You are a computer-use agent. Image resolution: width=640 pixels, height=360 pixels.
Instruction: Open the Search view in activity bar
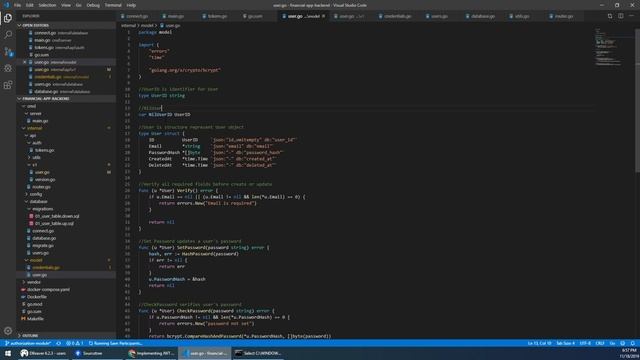pyautogui.click(x=8, y=35)
